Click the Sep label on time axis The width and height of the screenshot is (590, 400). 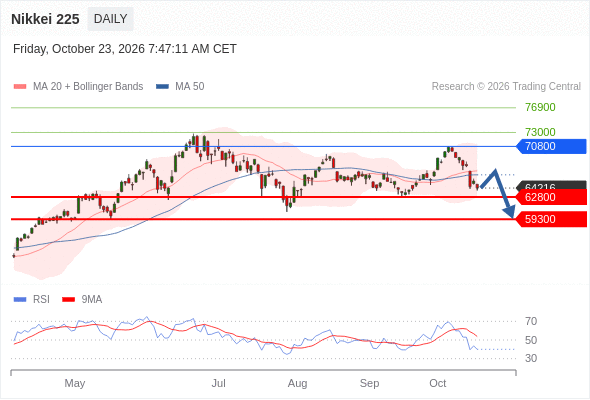[369, 383]
